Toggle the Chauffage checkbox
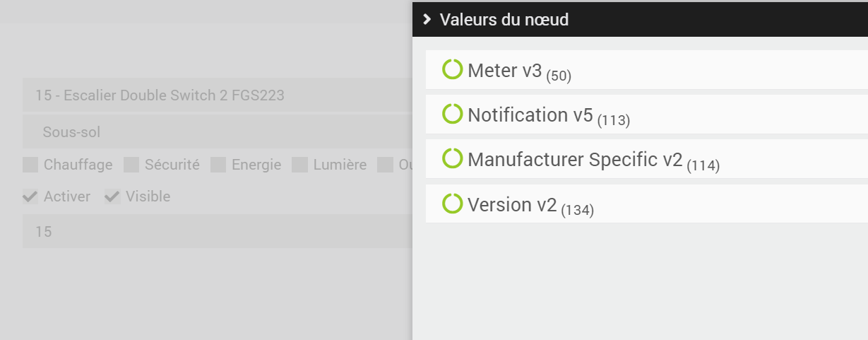The width and height of the screenshot is (868, 340). click(x=30, y=165)
